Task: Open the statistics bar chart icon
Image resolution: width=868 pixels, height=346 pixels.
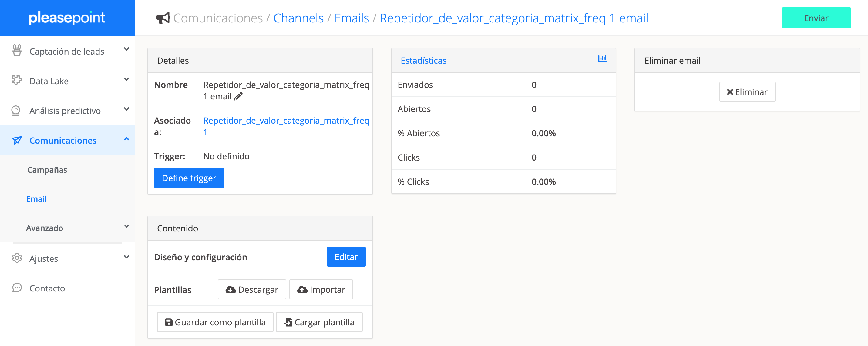Action: tap(602, 59)
